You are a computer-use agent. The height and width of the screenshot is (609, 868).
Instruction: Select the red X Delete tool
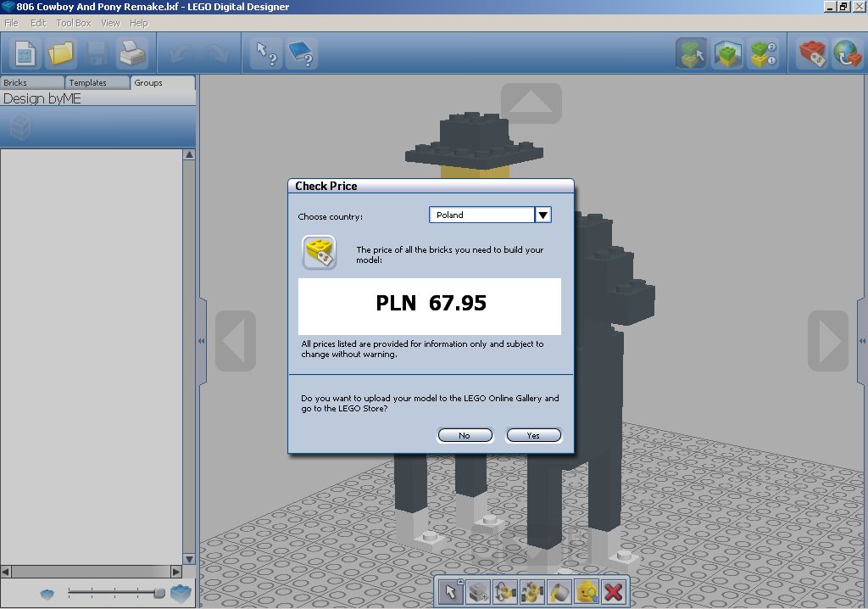[614, 592]
